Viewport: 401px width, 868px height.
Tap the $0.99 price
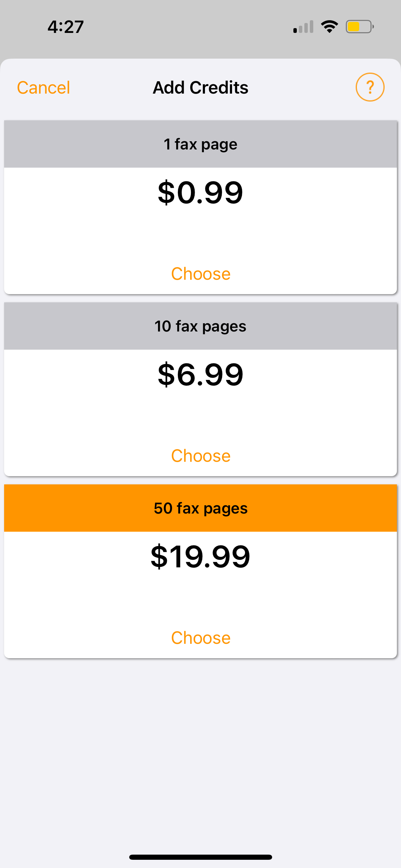click(x=200, y=192)
